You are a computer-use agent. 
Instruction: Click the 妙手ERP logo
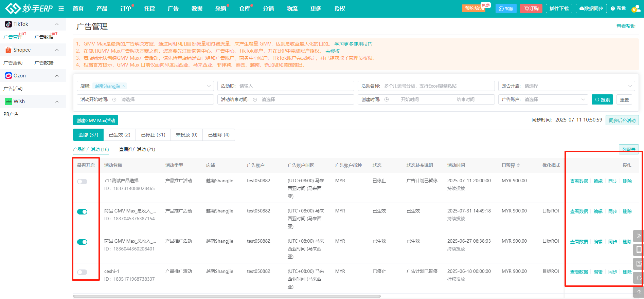coord(29,8)
